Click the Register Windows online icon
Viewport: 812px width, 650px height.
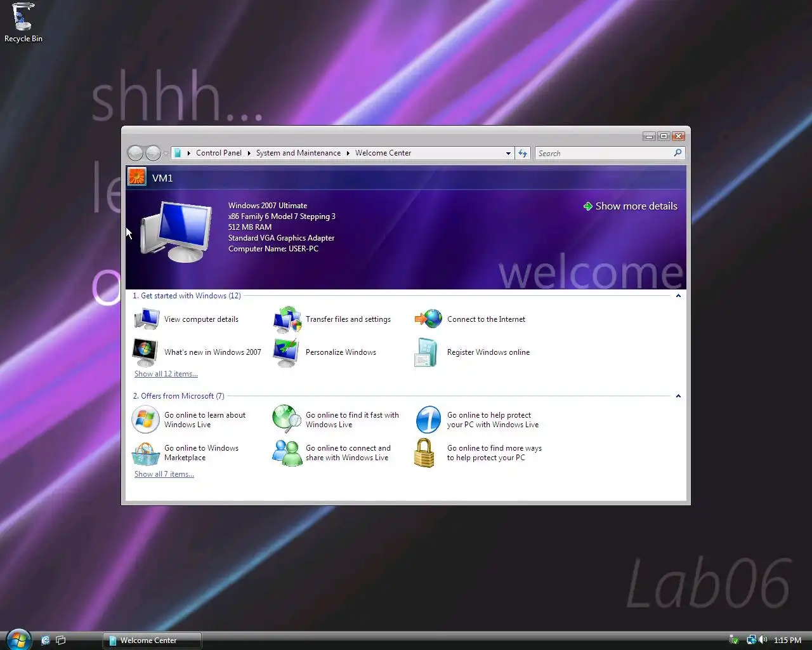tap(426, 352)
